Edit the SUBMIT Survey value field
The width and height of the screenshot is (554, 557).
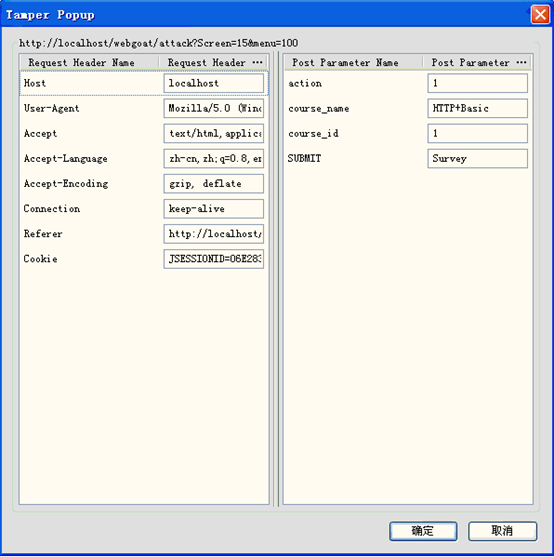coord(478,158)
